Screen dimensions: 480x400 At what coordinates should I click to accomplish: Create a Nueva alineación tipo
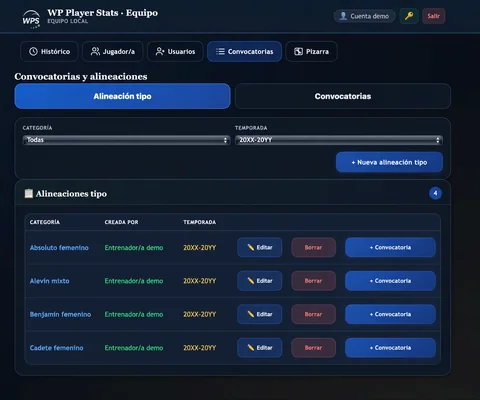pos(389,162)
